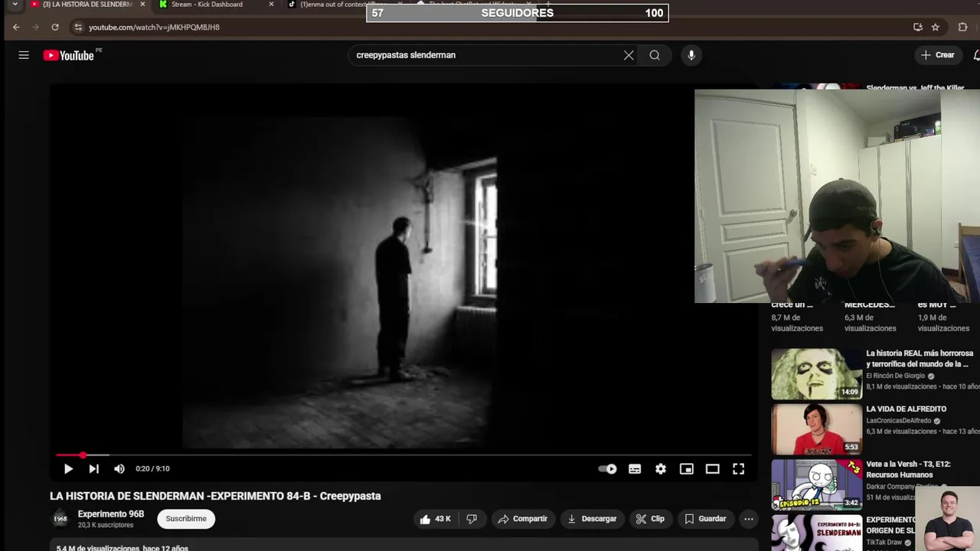Open the TikTak Draw Slenderman thumbnail
The height and width of the screenshot is (551, 980).
(816, 533)
